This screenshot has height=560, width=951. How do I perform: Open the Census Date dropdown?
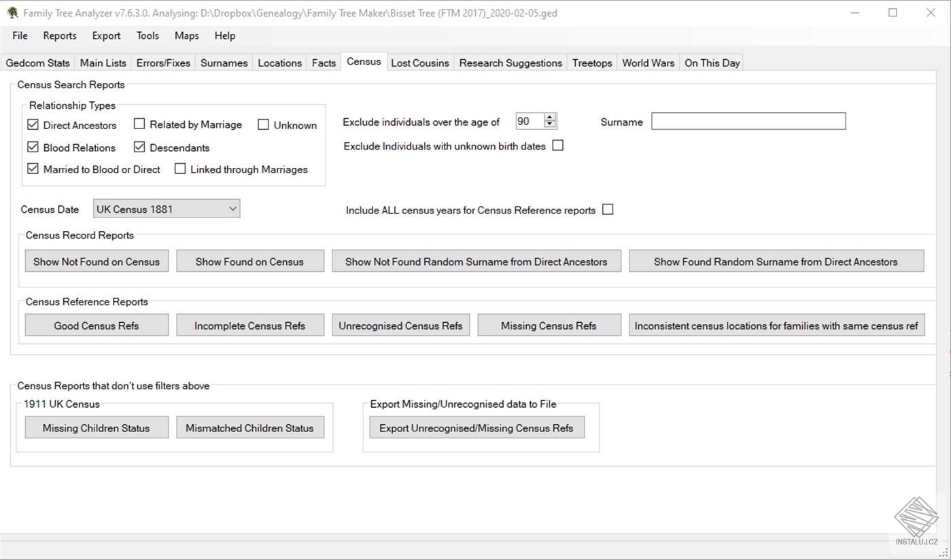click(232, 209)
